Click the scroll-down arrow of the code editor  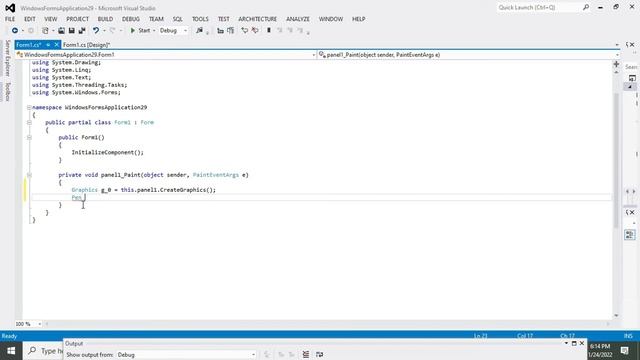pos(616,316)
